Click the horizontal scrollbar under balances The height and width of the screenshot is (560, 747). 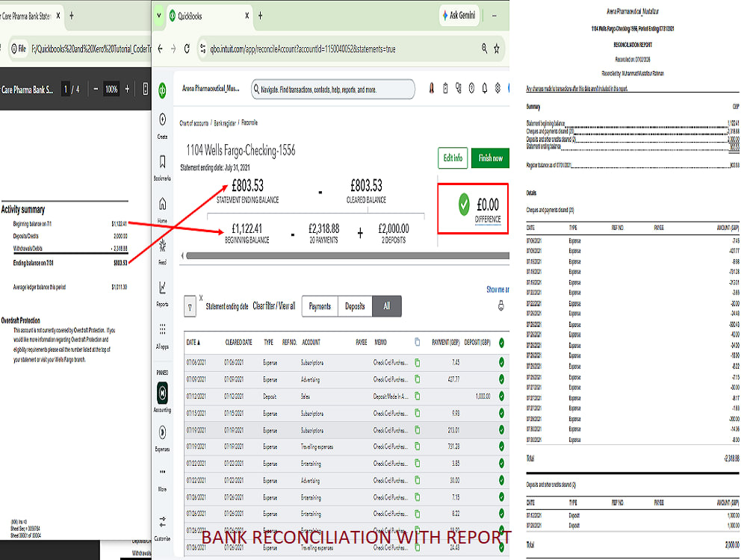click(x=347, y=256)
